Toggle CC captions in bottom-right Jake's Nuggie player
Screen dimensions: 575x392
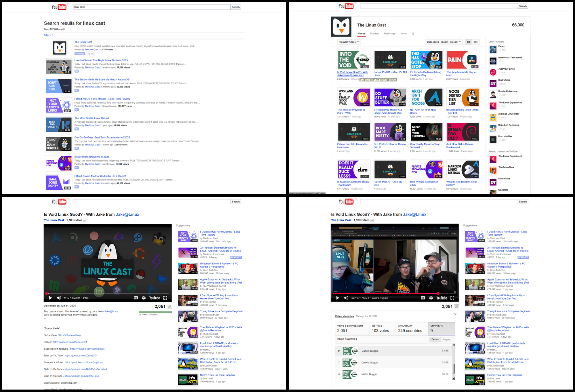(x=423, y=298)
